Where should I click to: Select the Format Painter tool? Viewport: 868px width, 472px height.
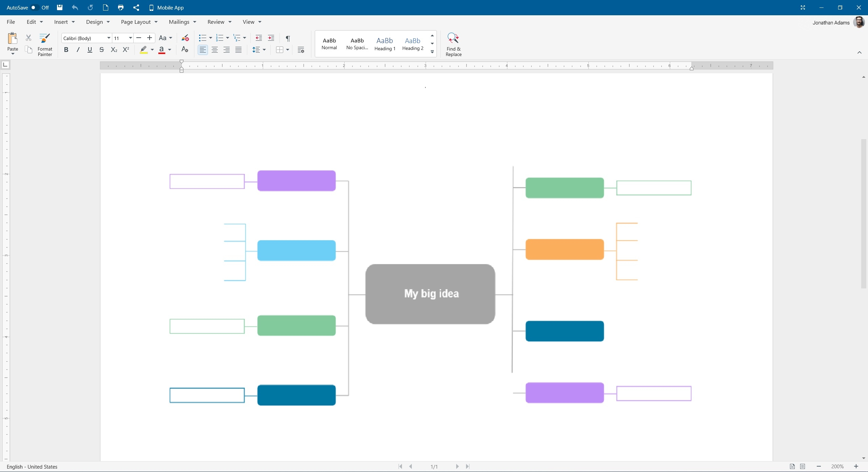click(x=44, y=44)
